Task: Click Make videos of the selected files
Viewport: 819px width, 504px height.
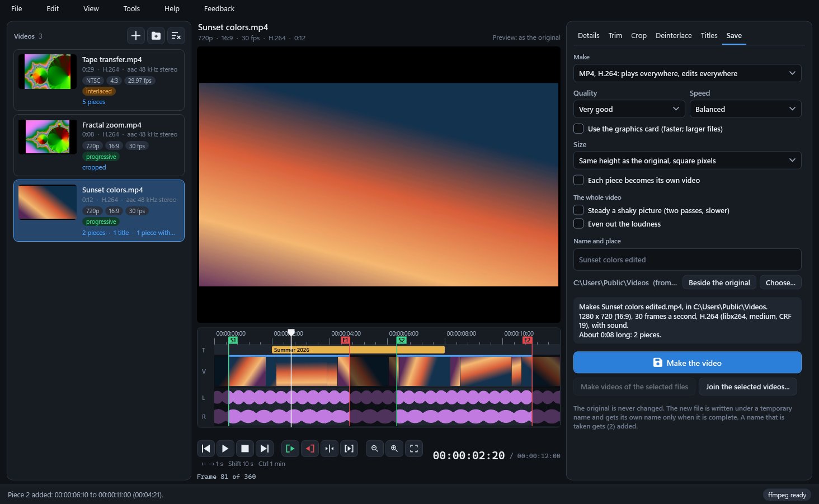Action: [x=634, y=387]
